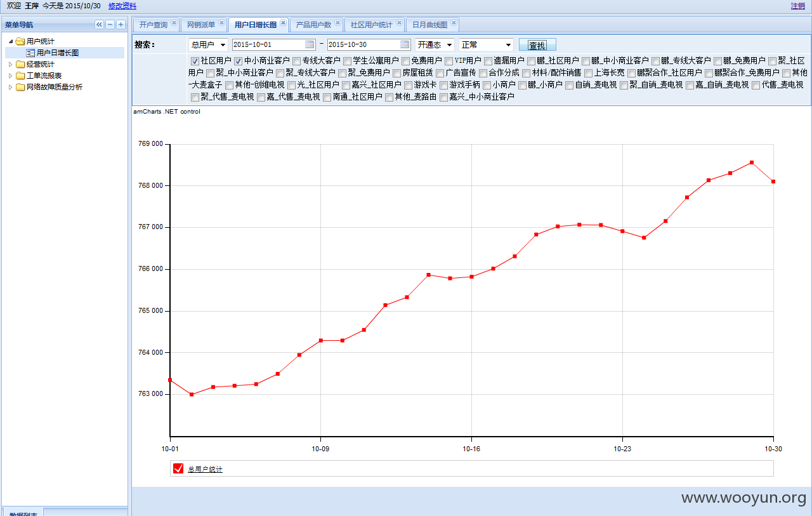812x516 pixels.
Task: Uncheck the 社区用户 checkbox
Action: [x=195, y=61]
